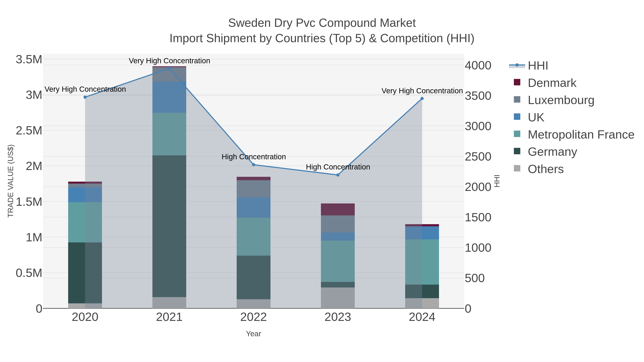The width and height of the screenshot is (644, 362).
Task: Click the 2500 right axis tick label
Action: click(x=478, y=157)
